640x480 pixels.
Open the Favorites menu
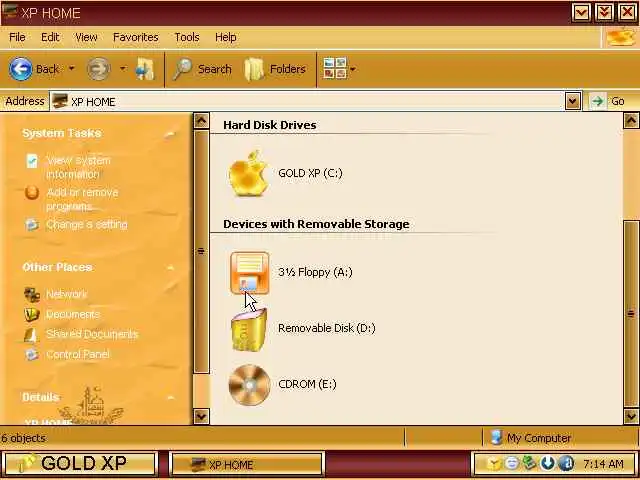point(136,37)
